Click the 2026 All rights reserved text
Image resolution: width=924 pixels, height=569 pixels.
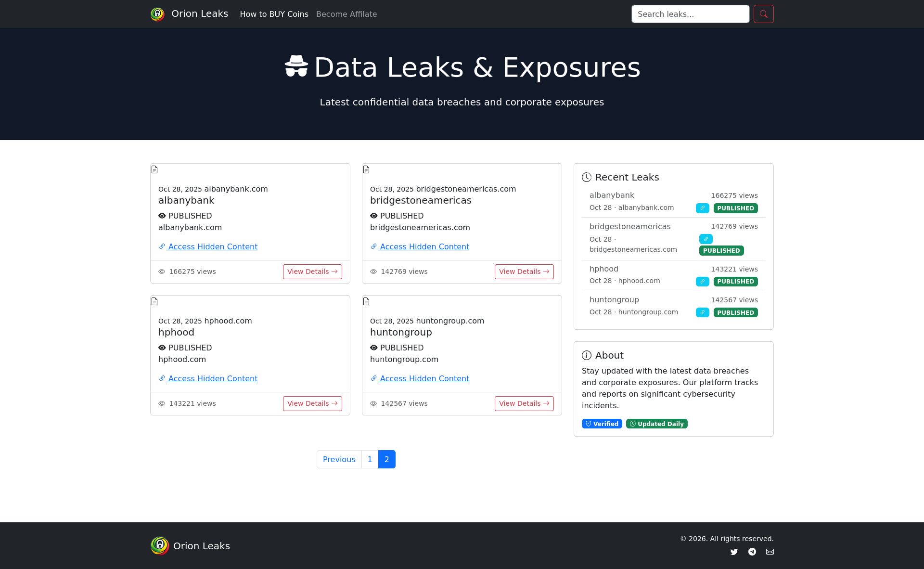727,539
